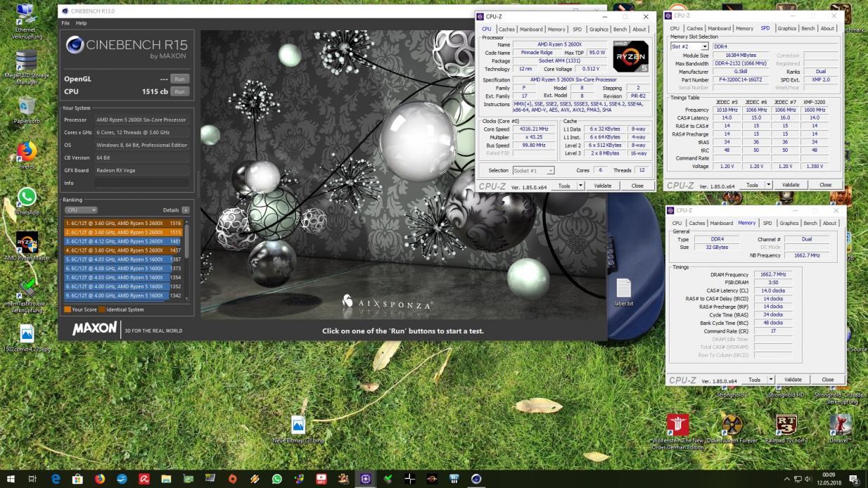Select memTestPro.exe Verknüpfung desktop icon
The image size is (868, 488).
[x=27, y=294]
